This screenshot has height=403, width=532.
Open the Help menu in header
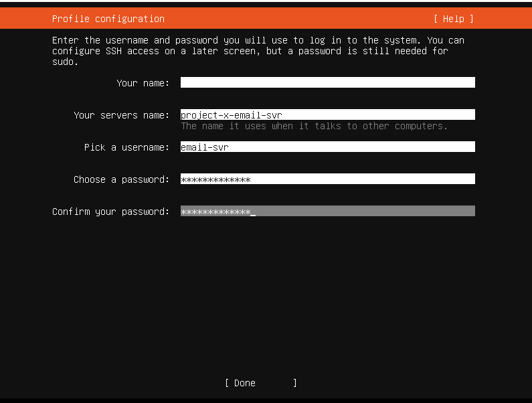(x=453, y=19)
